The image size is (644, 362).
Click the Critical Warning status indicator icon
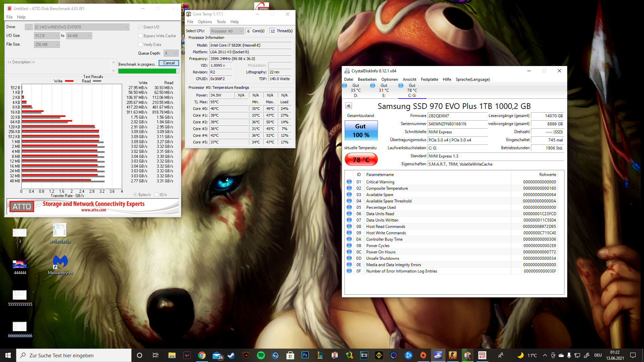pos(349,182)
